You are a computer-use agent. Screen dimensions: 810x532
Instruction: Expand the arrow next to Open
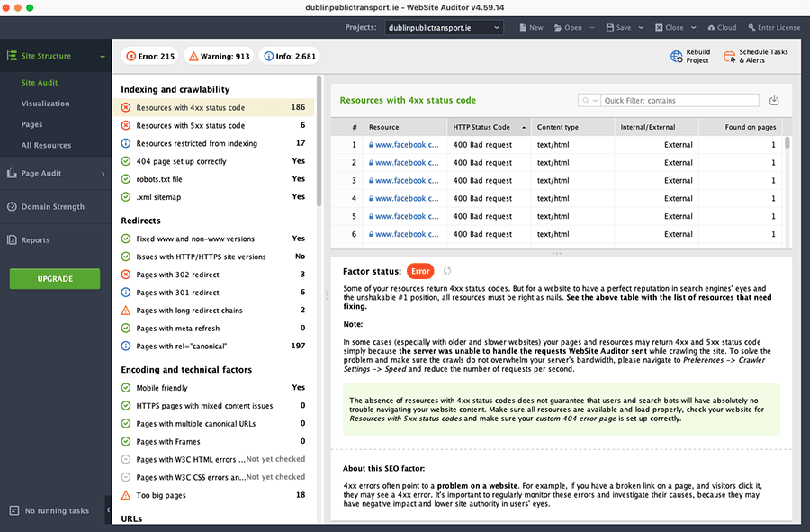click(592, 27)
